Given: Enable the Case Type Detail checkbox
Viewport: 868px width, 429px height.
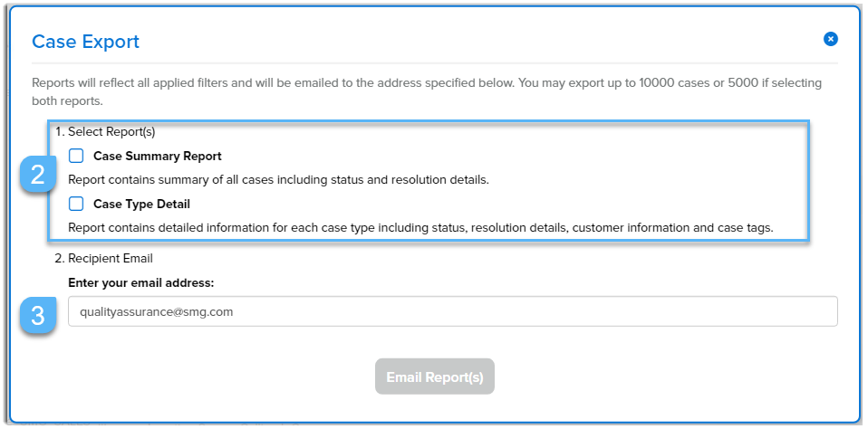Looking at the screenshot, I should click(x=76, y=204).
